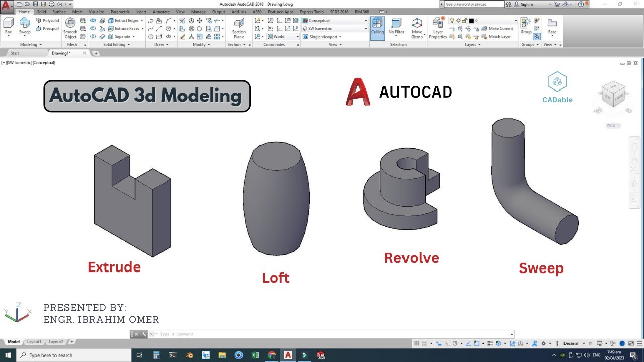Open Chrome from the Windows taskbar

[x=272, y=355]
